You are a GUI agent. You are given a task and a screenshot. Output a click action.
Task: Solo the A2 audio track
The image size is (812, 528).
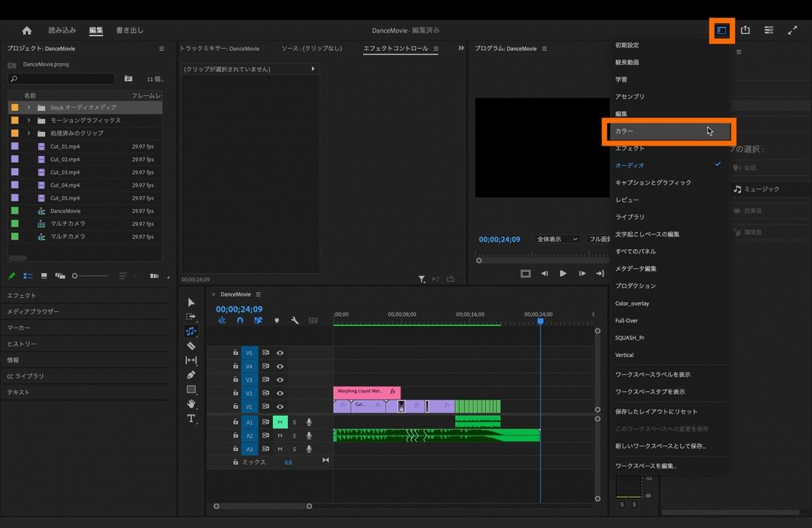[295, 436]
